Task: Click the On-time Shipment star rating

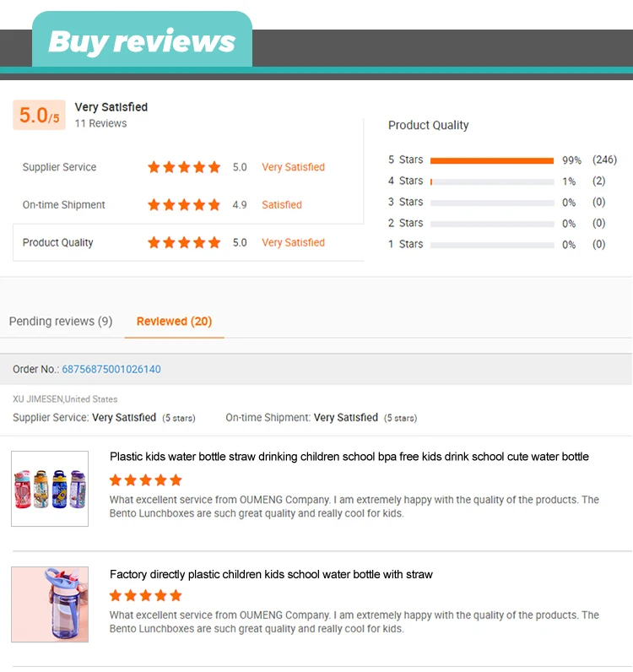Action: 184,205
